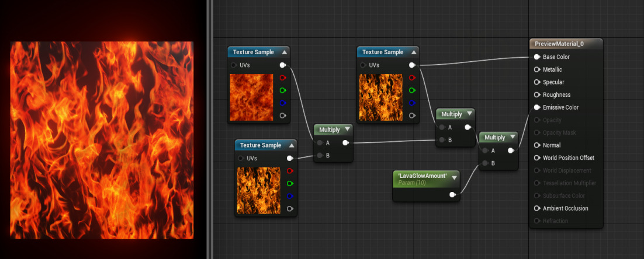Screen dimensions: 644x259
Task: Expand preview arrow on the middle Multiply node
Action: pos(469,114)
